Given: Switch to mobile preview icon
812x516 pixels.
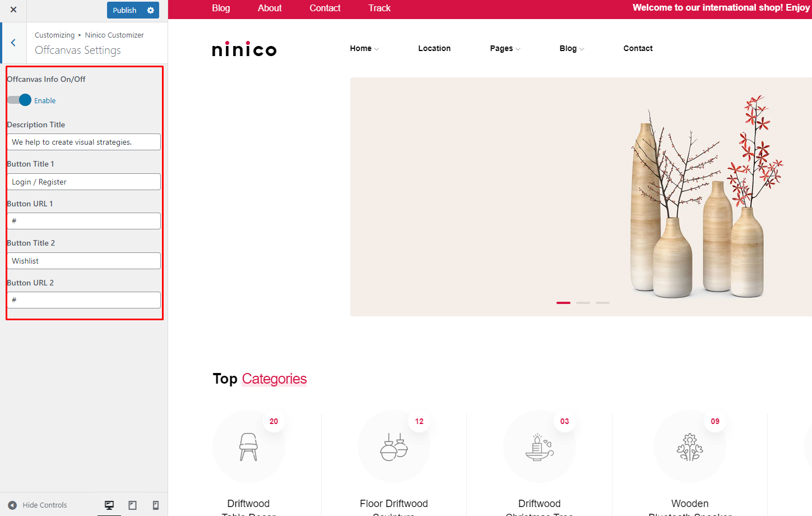Looking at the screenshot, I should (x=156, y=505).
